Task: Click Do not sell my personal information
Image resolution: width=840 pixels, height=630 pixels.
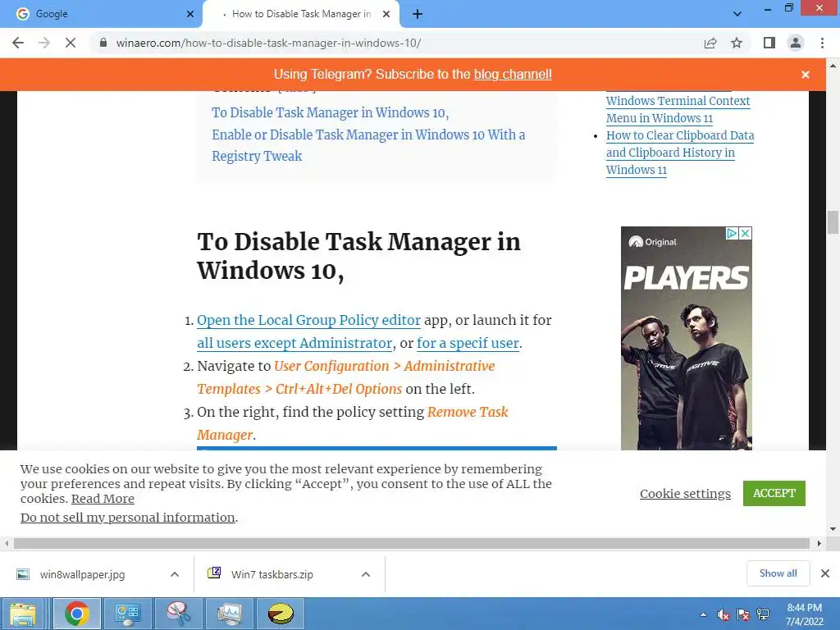Action: click(x=127, y=518)
